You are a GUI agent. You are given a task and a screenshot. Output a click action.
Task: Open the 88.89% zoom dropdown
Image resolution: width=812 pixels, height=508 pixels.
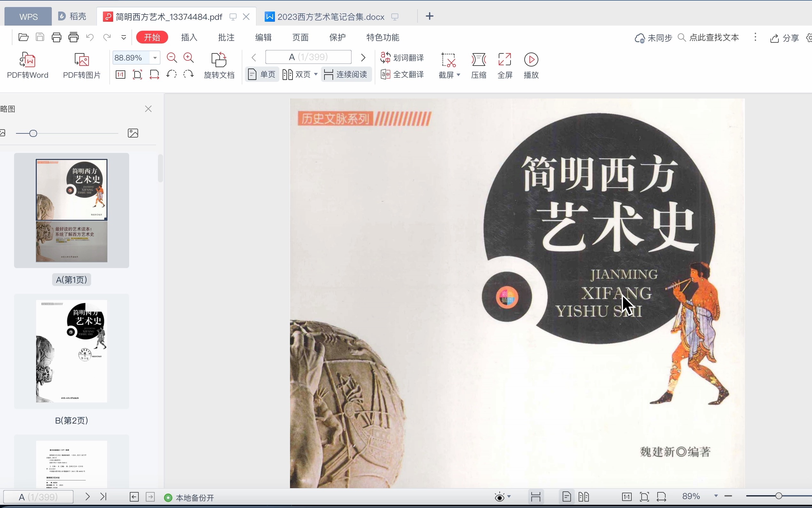pyautogui.click(x=155, y=58)
